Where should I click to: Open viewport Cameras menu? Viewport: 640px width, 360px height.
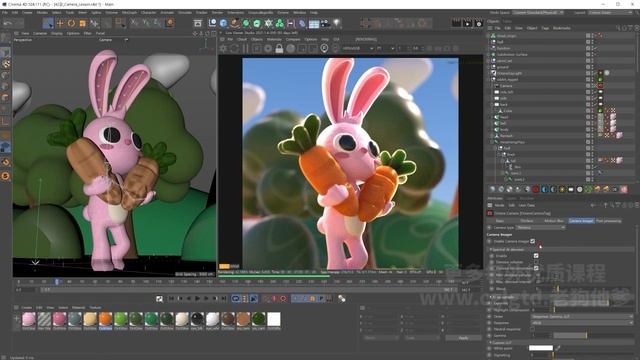(x=40, y=33)
